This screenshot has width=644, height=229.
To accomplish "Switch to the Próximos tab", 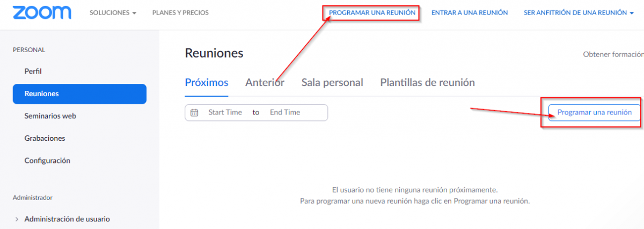I will point(207,83).
